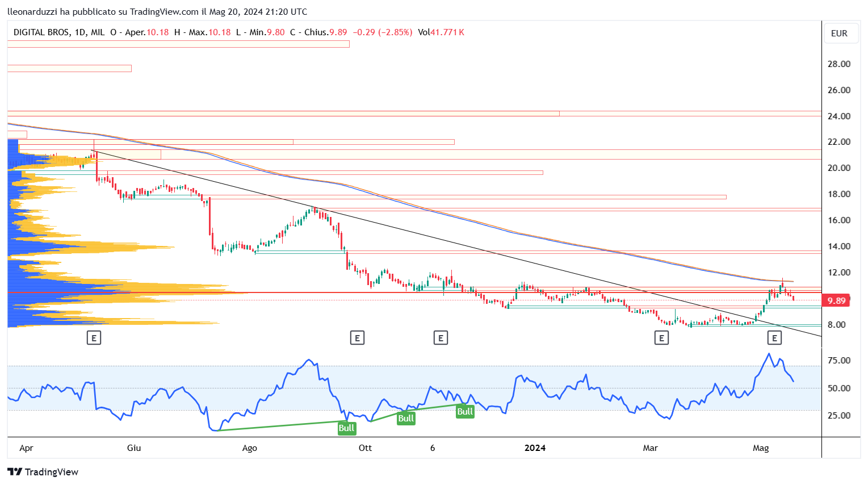Click the 75.00 RSI axis label
Image resolution: width=868 pixels, height=485 pixels.
tap(839, 361)
